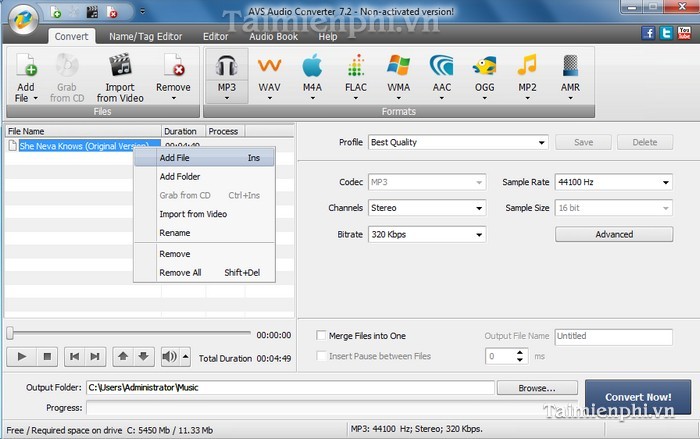The height and width of the screenshot is (439, 700).
Task: Click the Save profile button
Action: (x=583, y=142)
